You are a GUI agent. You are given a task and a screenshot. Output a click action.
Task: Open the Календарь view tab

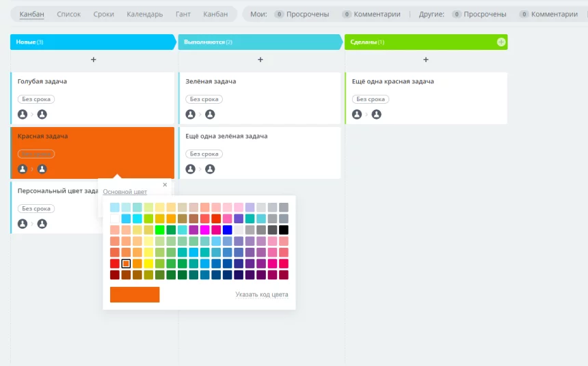144,14
